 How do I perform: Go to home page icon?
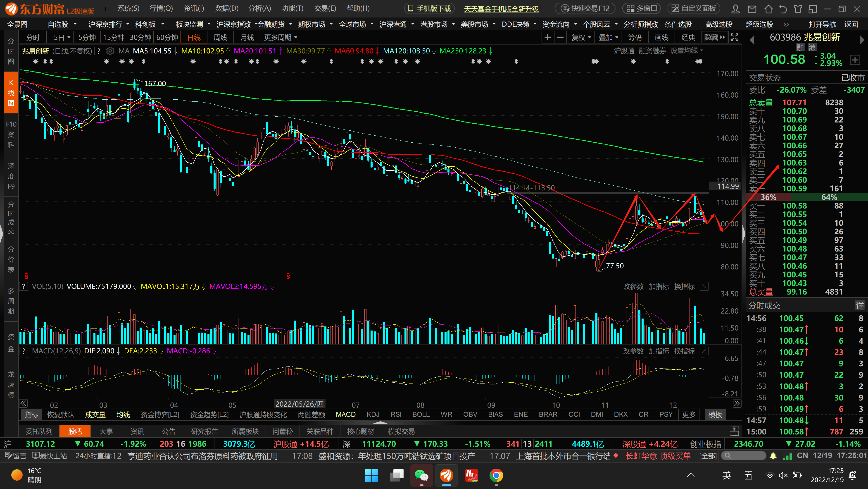click(769, 9)
